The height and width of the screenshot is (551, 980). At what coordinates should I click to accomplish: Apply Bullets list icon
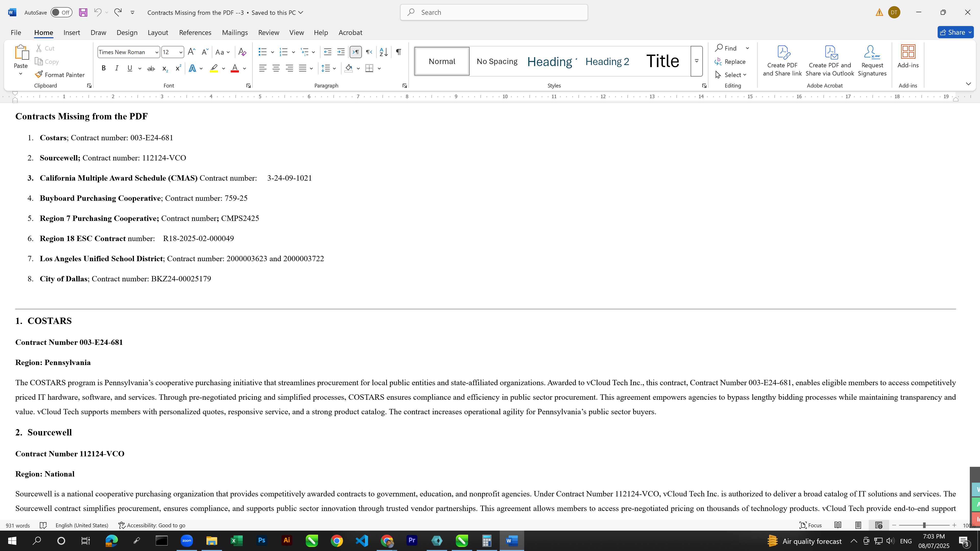(x=263, y=52)
